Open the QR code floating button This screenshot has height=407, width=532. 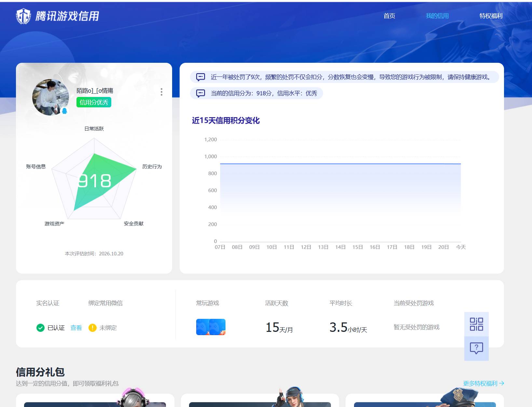476,324
